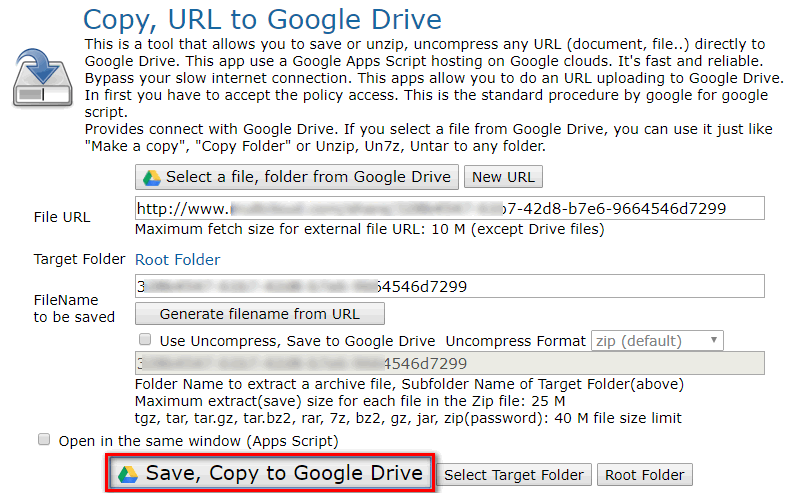The image size is (799, 493).
Task: Click the Drive icon beside 'Select a file'
Action: click(151, 178)
